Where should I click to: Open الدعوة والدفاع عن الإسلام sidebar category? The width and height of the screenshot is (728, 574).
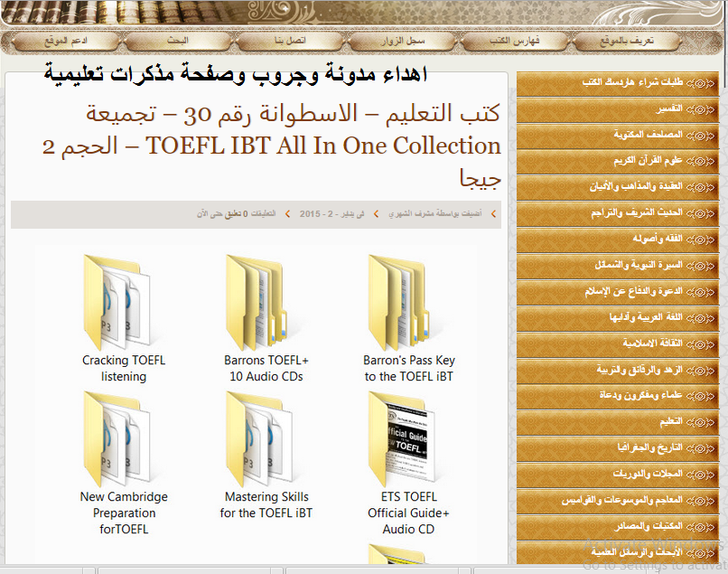pos(618,292)
